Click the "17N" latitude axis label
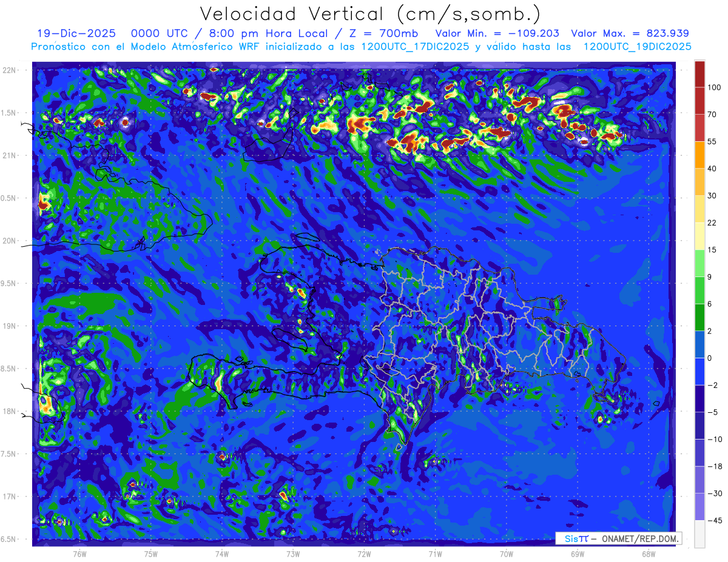 coord(10,497)
